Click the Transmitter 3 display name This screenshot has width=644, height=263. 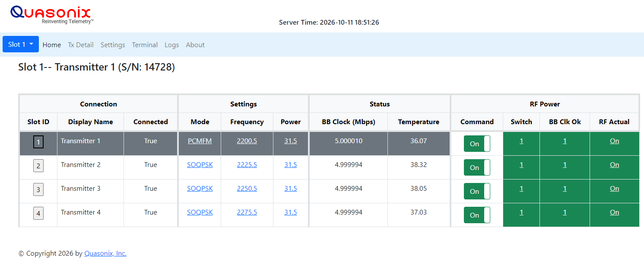click(81, 189)
